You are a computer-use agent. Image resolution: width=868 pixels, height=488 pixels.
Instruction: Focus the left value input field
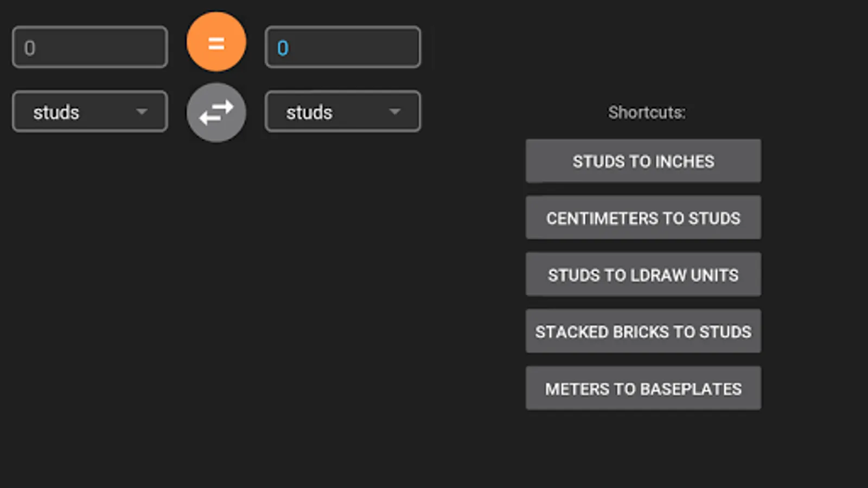click(x=90, y=47)
